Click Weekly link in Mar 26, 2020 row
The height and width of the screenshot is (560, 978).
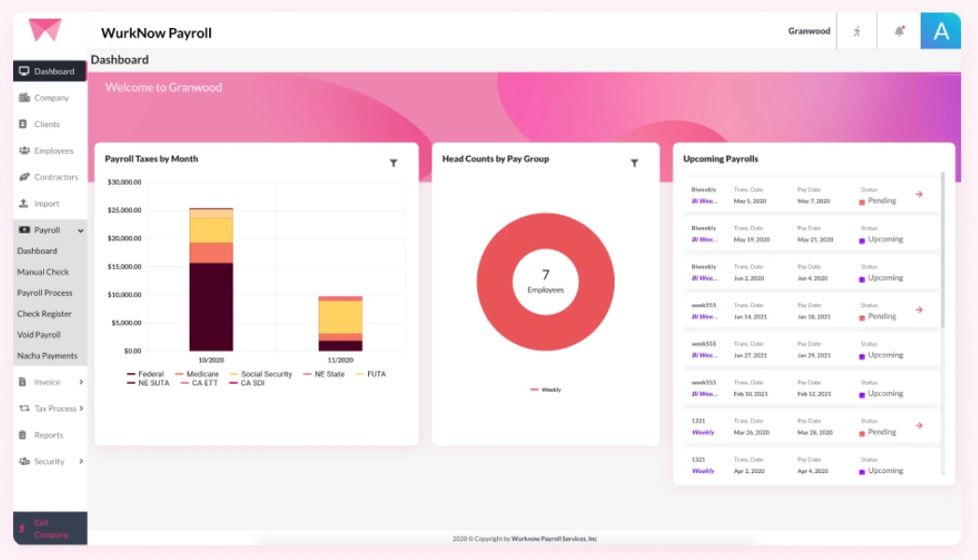[703, 433]
